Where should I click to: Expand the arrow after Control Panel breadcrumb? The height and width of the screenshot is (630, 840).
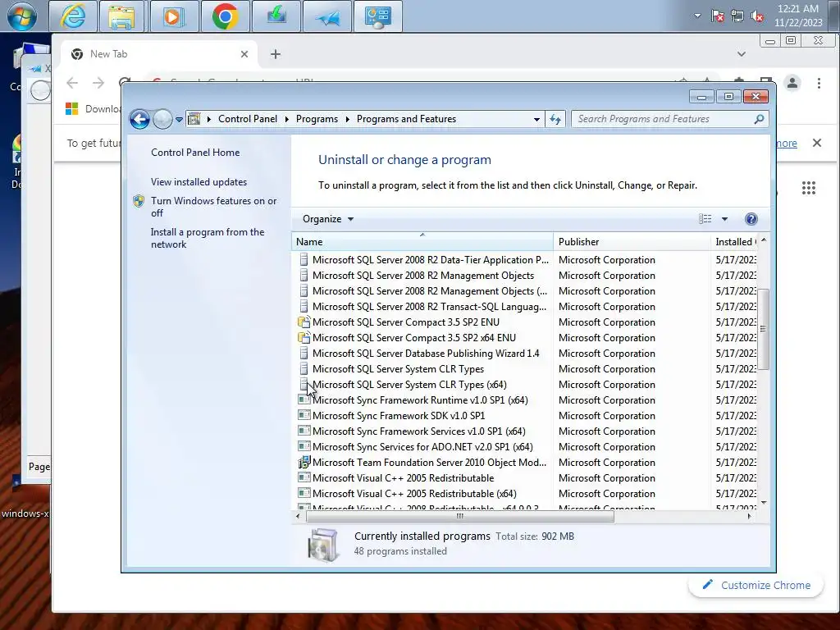(286, 119)
